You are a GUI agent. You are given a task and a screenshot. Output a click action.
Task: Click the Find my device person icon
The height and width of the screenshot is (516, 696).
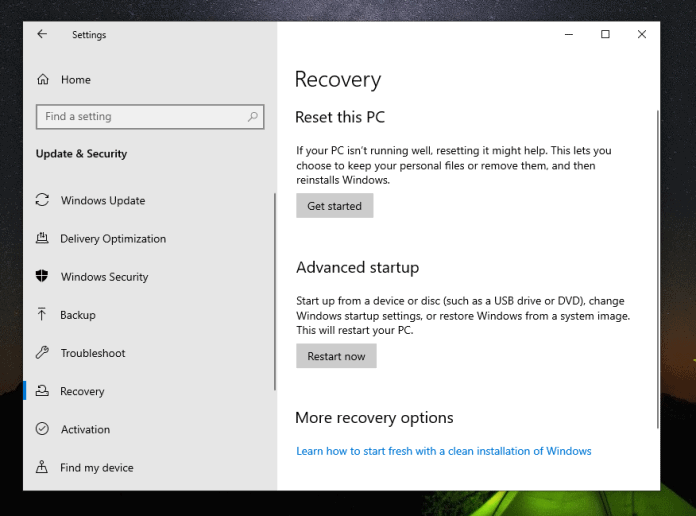pos(42,467)
